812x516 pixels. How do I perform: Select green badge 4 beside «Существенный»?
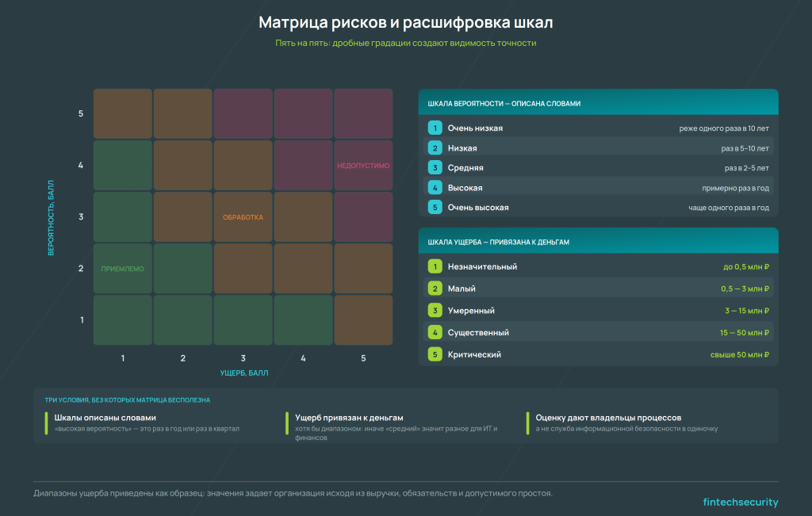(x=435, y=332)
